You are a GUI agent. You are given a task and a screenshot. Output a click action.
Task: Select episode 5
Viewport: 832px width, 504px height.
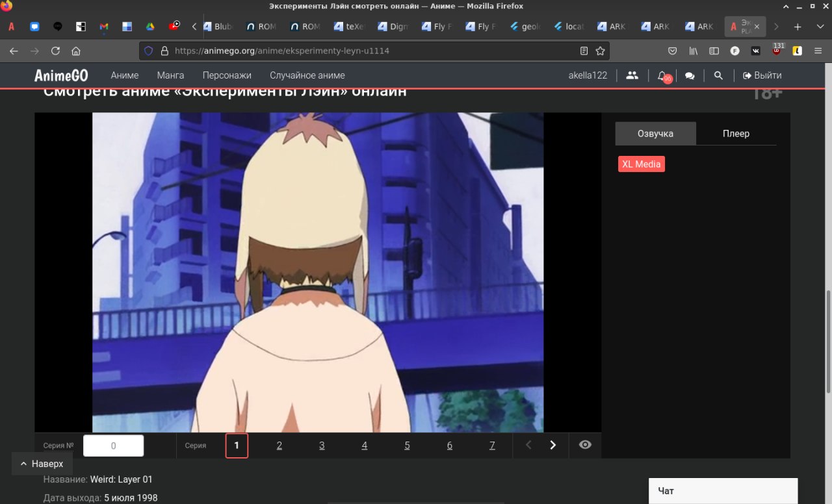pos(407,446)
